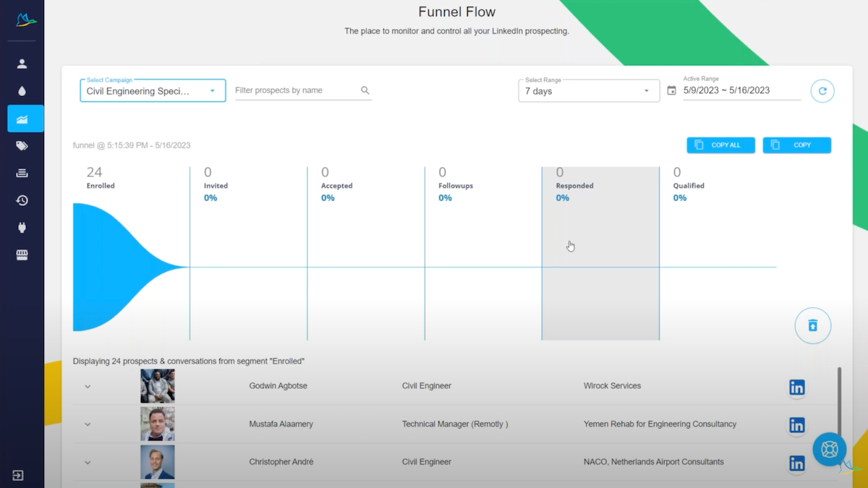
Task: Click the funnel timestamp text
Action: (132, 145)
